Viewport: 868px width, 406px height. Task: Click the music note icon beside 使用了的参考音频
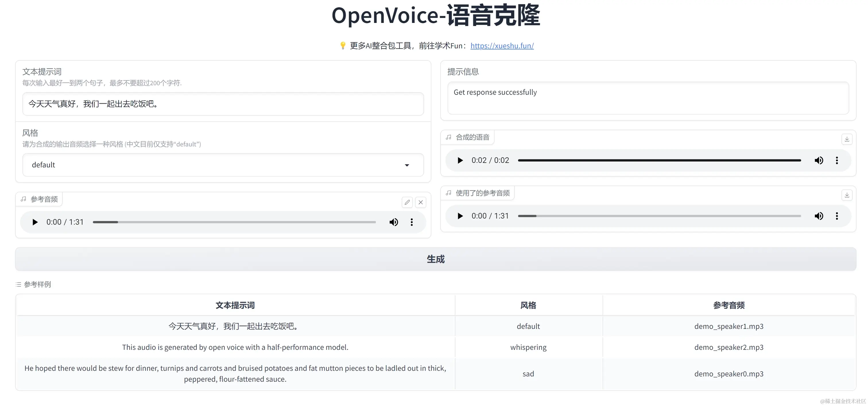(x=448, y=193)
